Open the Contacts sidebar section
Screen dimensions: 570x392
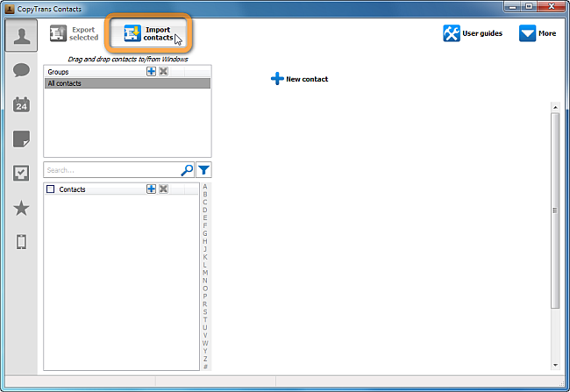click(21, 36)
